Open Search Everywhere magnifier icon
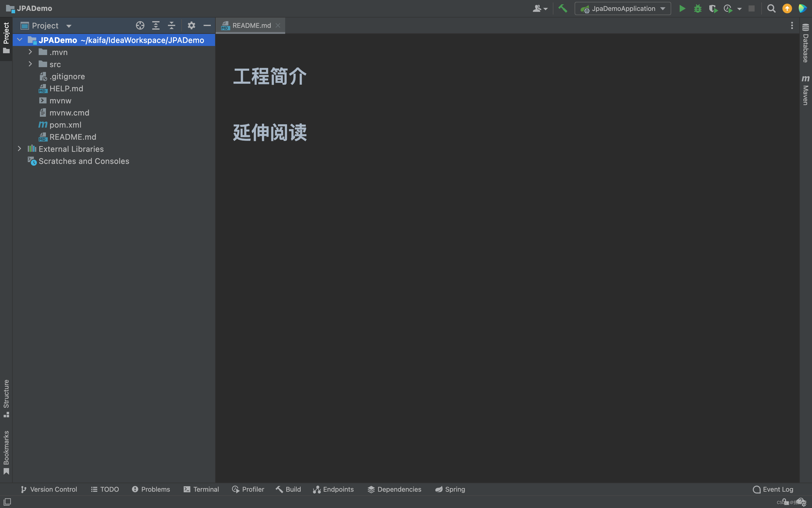This screenshot has height=508, width=812. [772, 8]
